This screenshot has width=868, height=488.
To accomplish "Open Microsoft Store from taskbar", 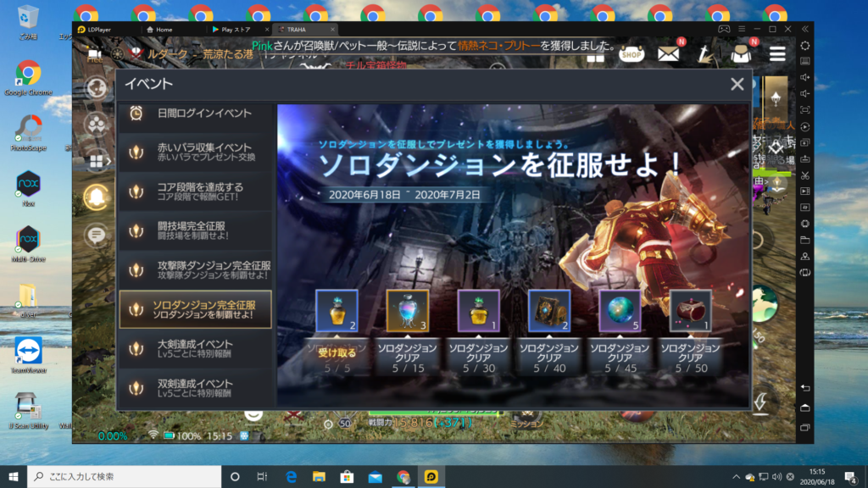I will click(347, 476).
